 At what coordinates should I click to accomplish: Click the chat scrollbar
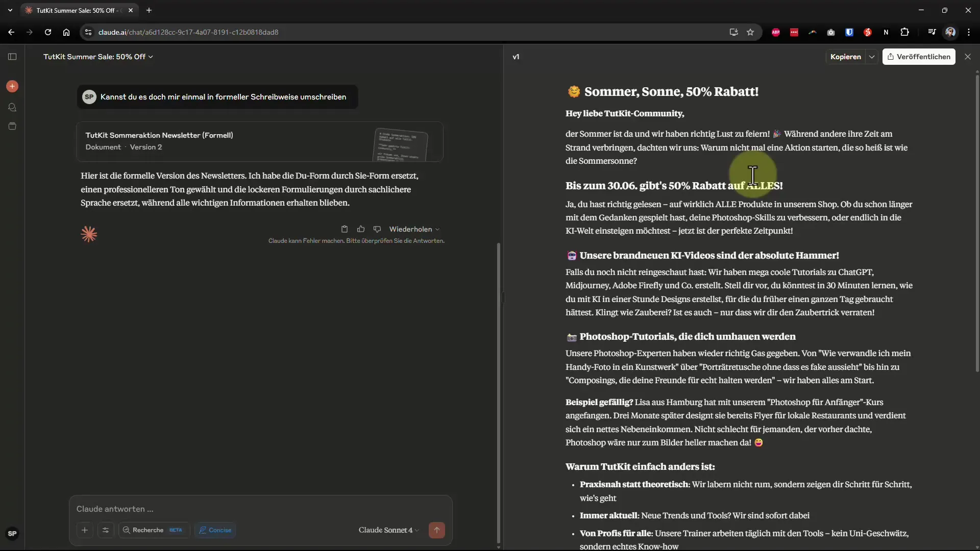point(499,393)
